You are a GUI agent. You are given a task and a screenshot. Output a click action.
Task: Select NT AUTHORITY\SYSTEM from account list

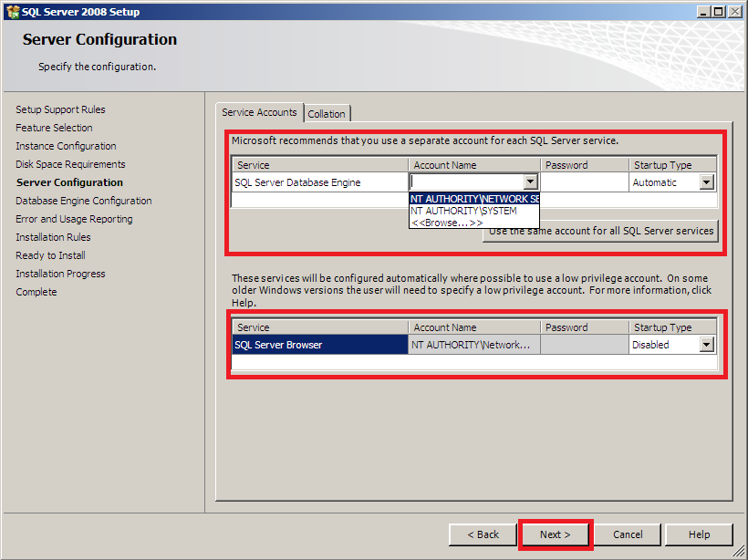tap(474, 211)
